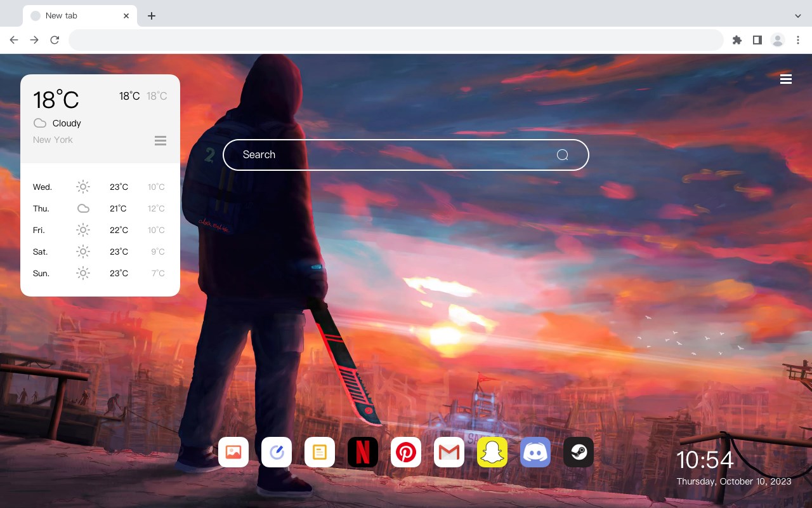Open the image gallery shortcut icon

(233, 452)
